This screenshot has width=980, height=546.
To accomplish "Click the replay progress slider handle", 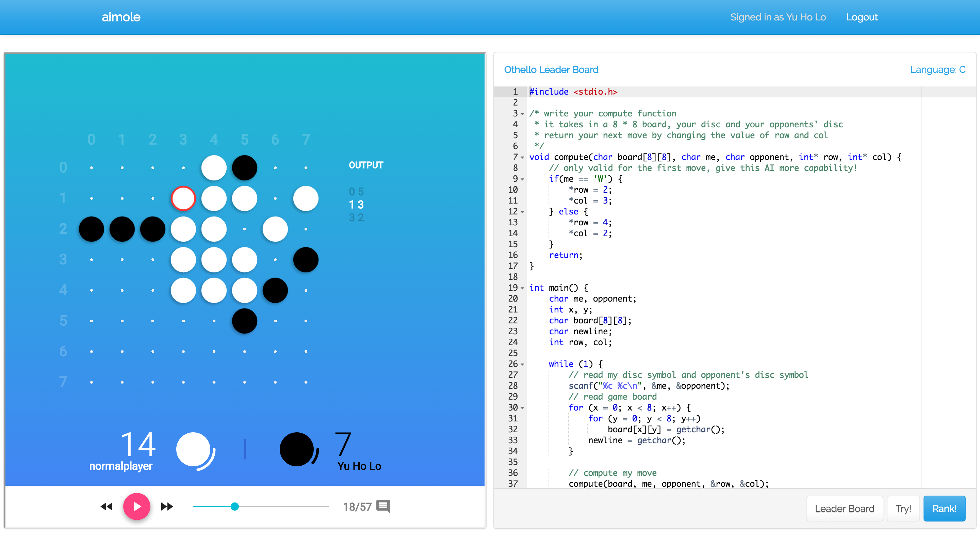I will 235,507.
